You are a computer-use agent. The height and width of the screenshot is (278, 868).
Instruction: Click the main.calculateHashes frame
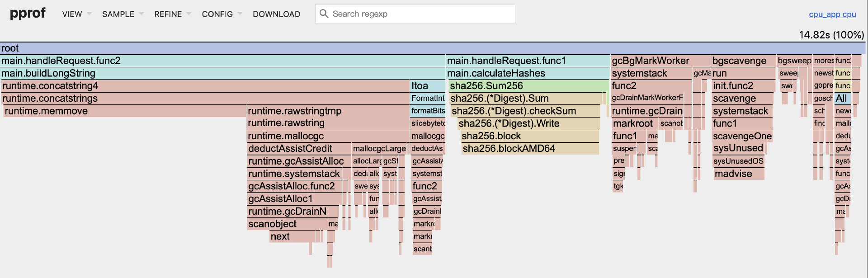click(528, 73)
